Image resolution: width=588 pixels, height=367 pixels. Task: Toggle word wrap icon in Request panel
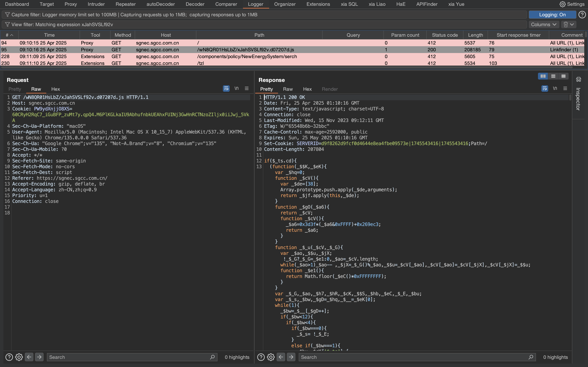click(226, 89)
